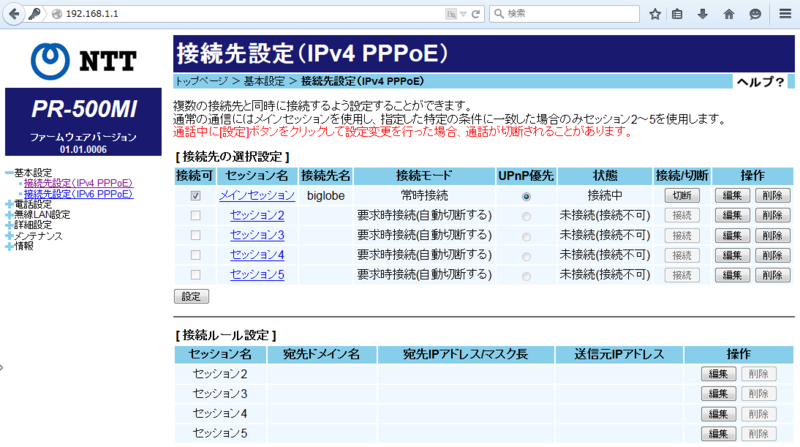Open the ヘルプ? help link
The width and height of the screenshot is (800, 447).
click(x=760, y=82)
